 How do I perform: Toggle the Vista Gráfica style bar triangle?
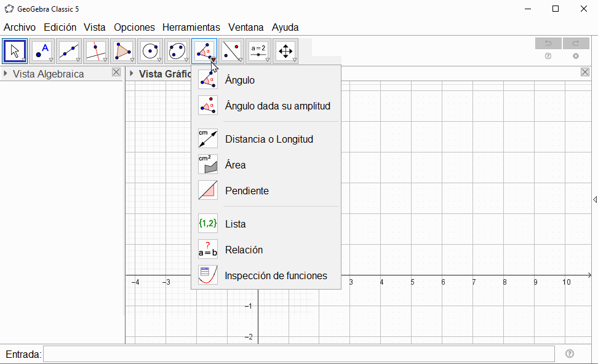(x=131, y=74)
